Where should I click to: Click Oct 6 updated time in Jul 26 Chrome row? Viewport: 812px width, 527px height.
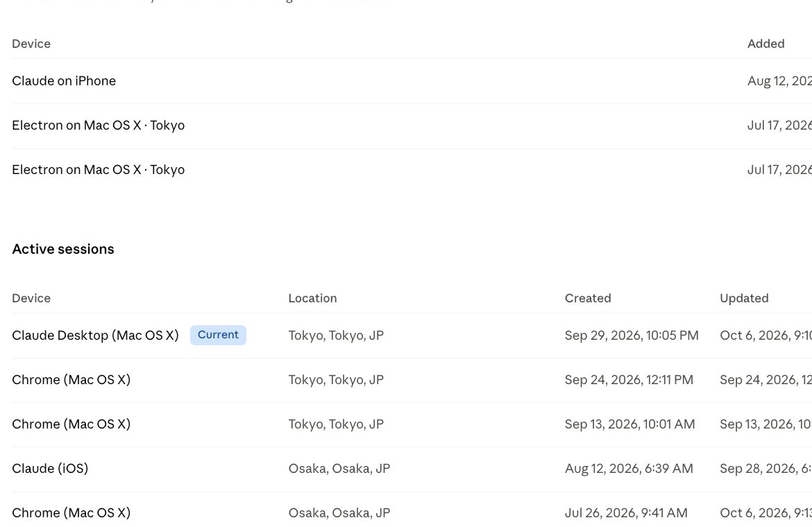click(x=766, y=513)
